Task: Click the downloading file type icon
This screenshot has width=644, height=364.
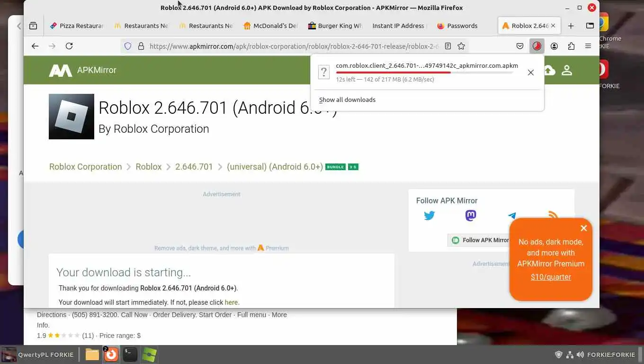Action: [324, 72]
